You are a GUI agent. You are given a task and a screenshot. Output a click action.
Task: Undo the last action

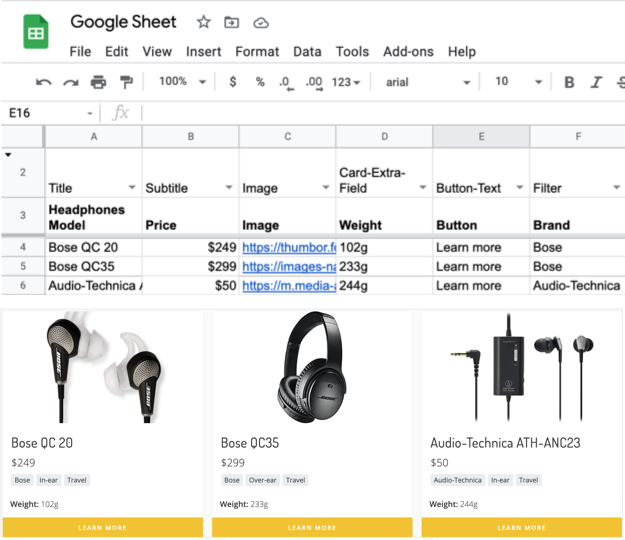[43, 82]
